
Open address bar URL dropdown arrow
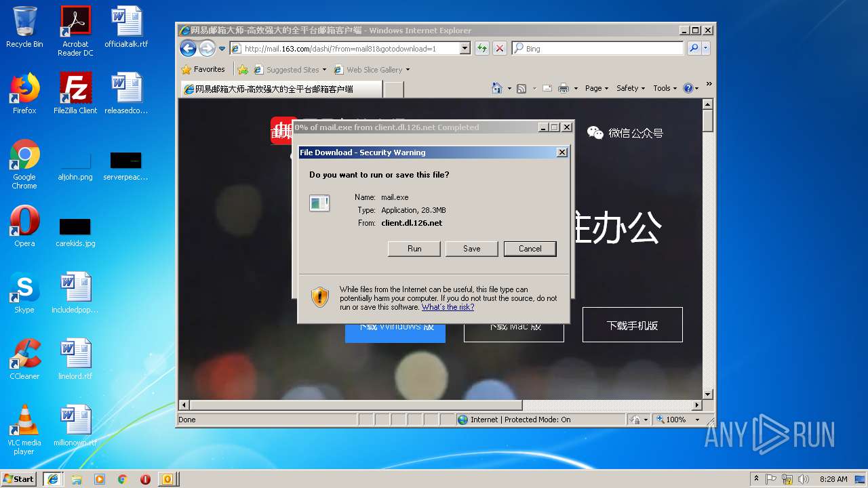click(x=465, y=48)
